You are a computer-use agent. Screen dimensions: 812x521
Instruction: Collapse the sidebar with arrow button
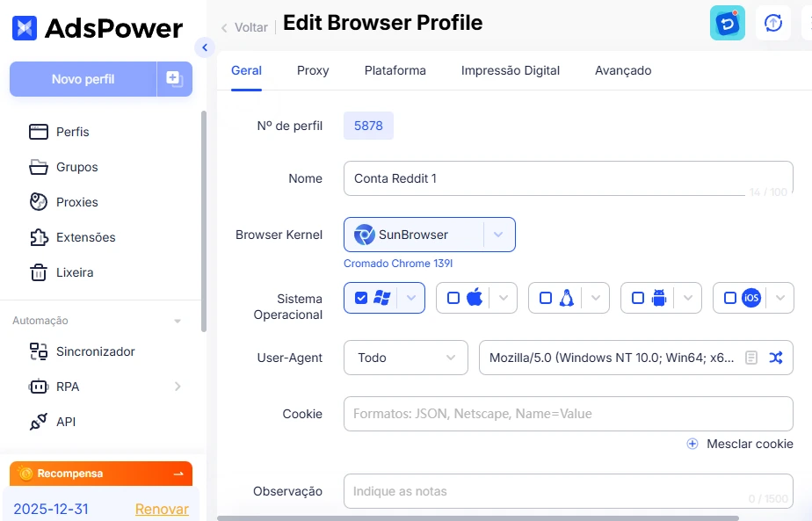coord(205,47)
